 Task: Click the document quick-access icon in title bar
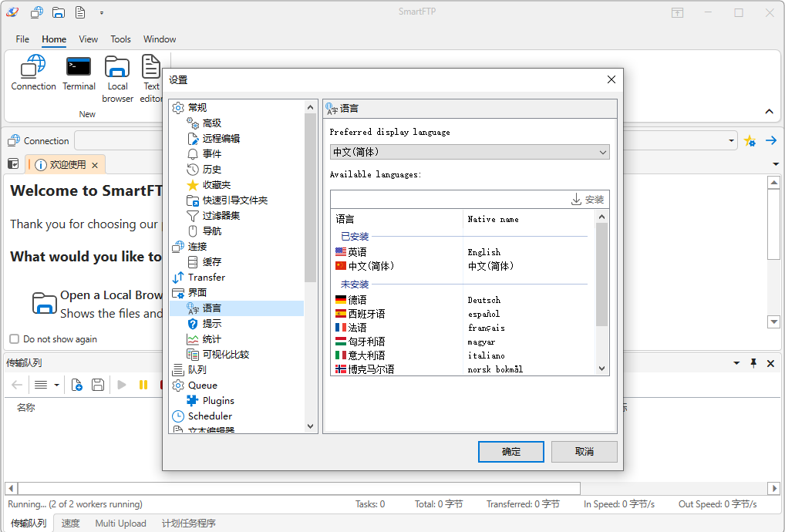point(80,12)
